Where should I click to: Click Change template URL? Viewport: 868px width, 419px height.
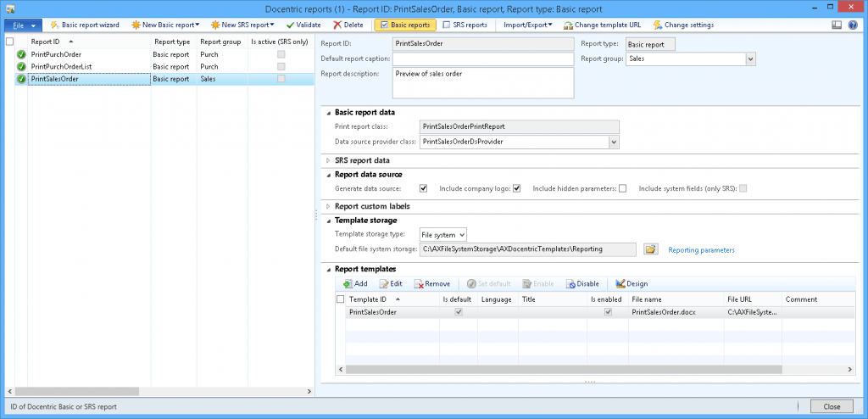click(x=603, y=25)
